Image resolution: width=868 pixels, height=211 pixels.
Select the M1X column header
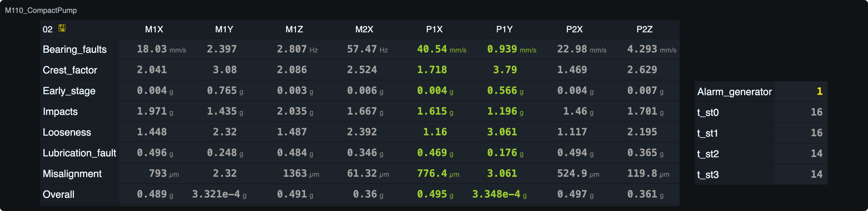(x=154, y=29)
